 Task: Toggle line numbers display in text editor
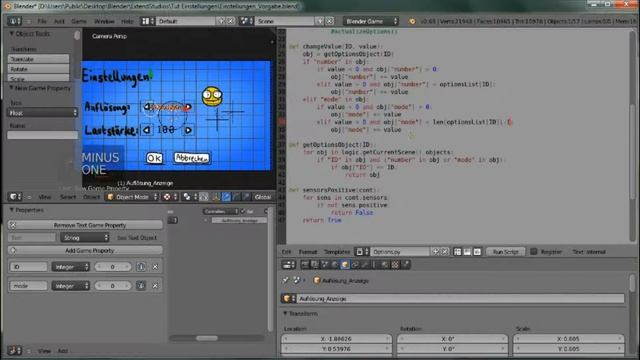click(x=458, y=252)
